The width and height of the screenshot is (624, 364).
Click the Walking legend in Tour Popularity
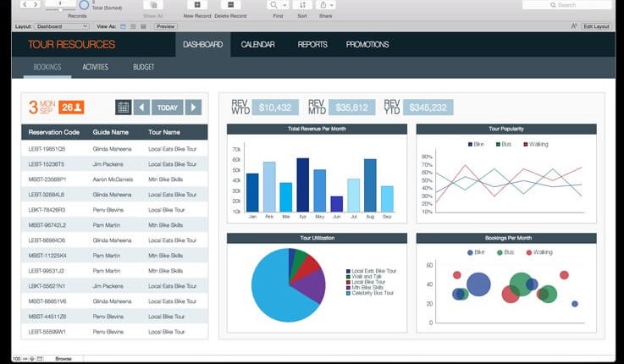pyautogui.click(x=536, y=145)
